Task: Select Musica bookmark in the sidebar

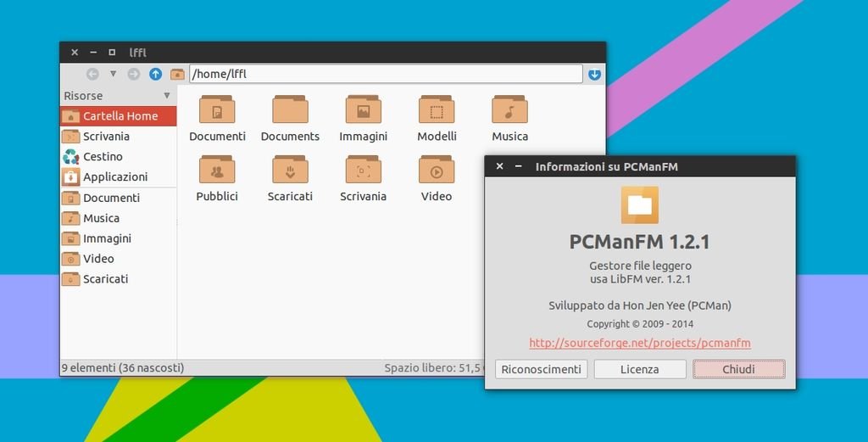Action: (x=118, y=218)
